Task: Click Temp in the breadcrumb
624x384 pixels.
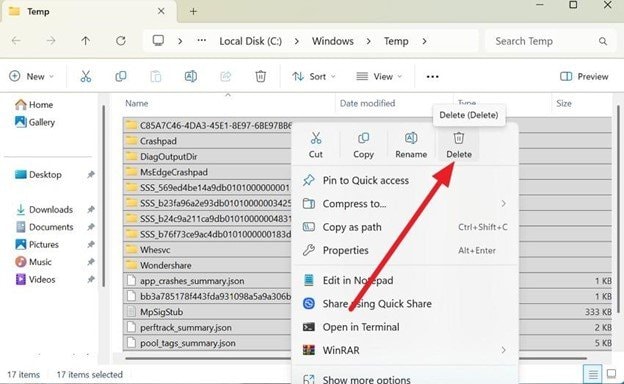Action: pyautogui.click(x=396, y=41)
